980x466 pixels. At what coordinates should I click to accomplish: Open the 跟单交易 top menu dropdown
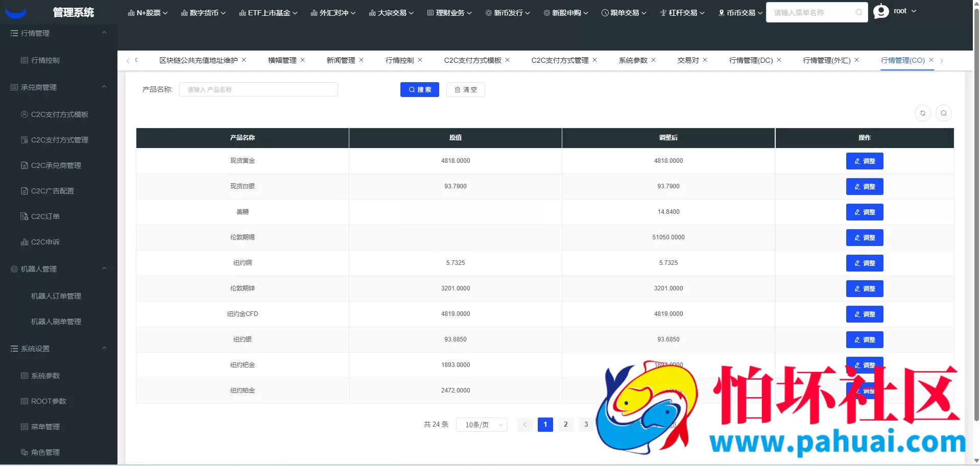(624, 13)
